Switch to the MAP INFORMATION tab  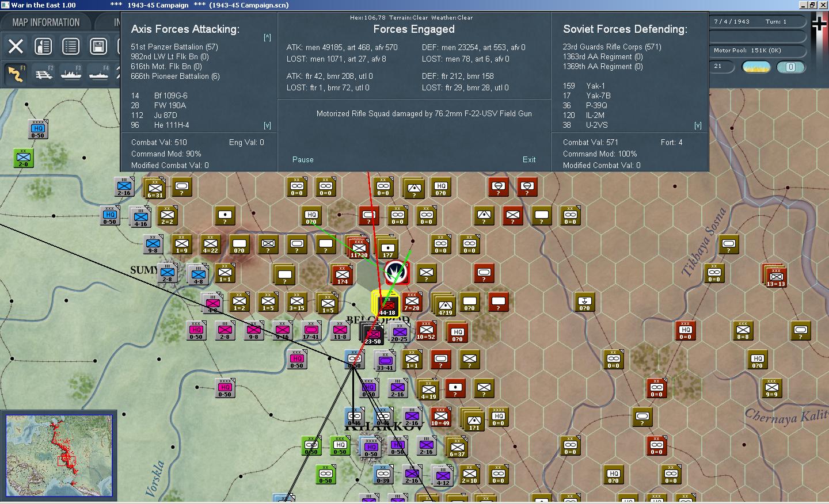tap(46, 22)
